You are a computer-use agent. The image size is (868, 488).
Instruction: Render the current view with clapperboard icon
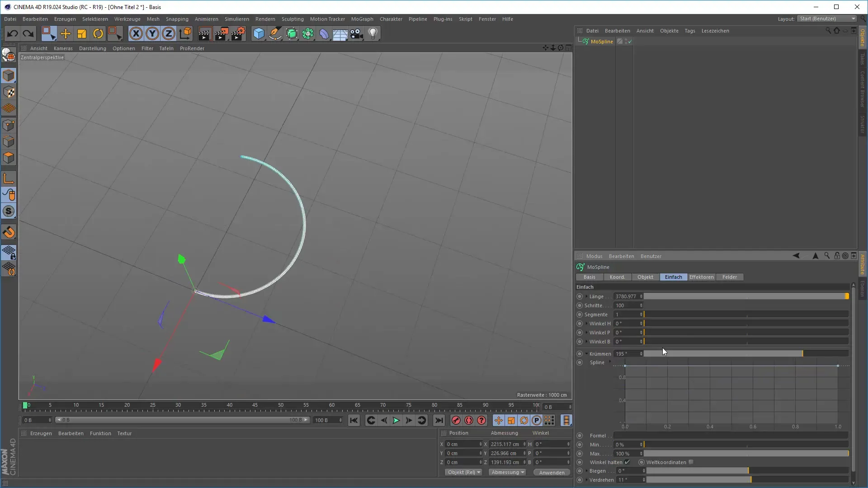(205, 33)
